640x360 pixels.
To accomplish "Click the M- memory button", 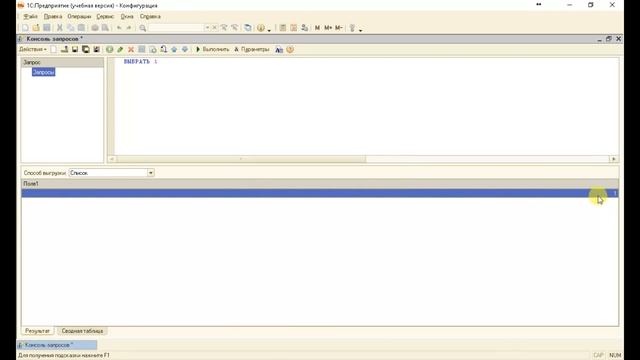I will coord(338,28).
